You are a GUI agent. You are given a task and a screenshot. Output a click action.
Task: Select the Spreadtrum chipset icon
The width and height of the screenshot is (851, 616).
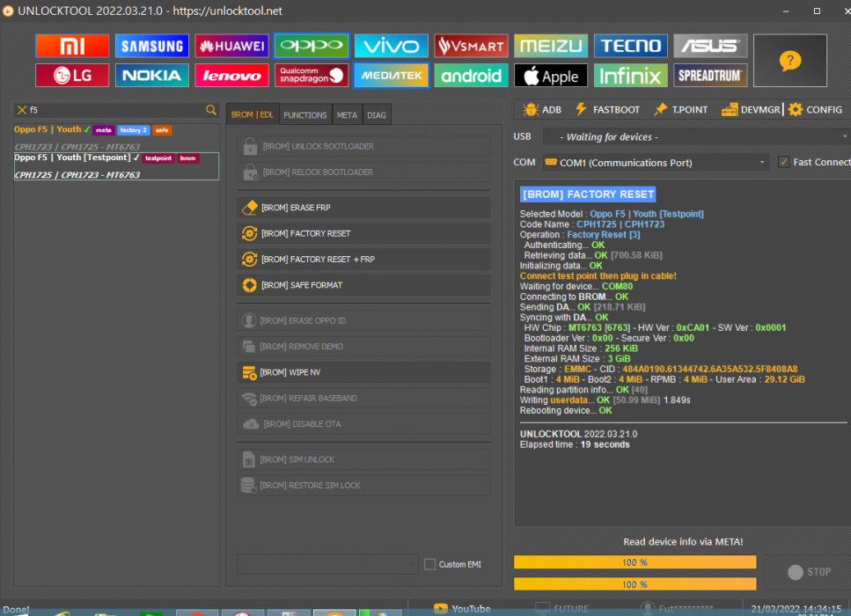[710, 76]
